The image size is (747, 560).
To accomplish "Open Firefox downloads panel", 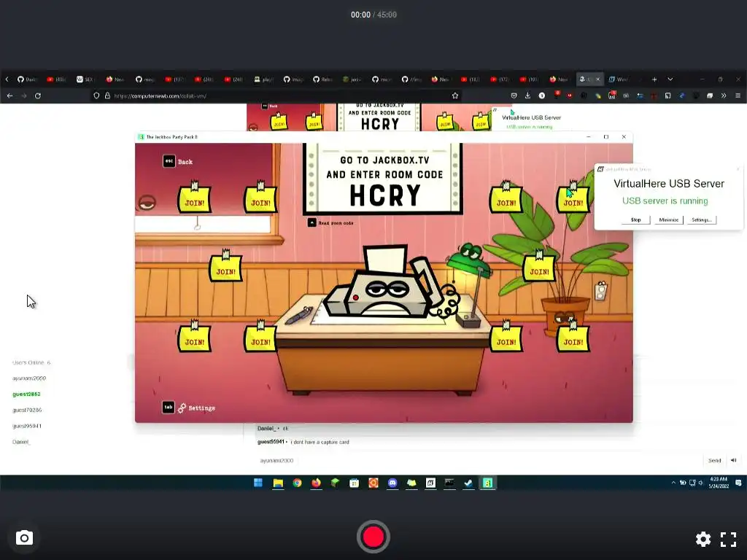I will [528, 96].
